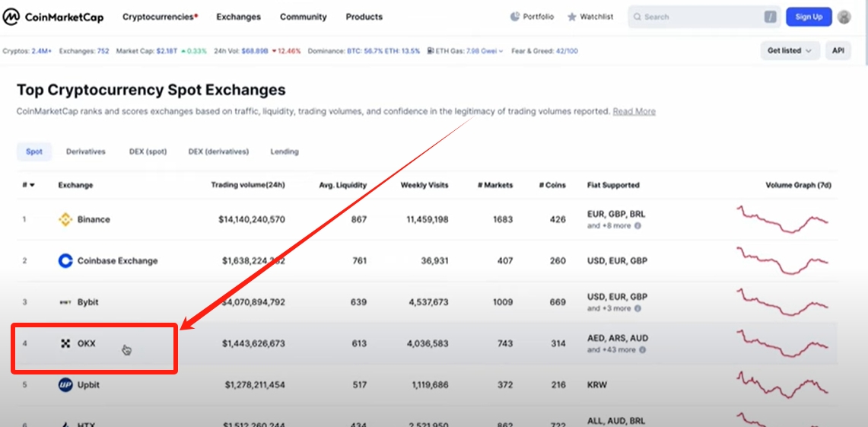This screenshot has height=427, width=868.
Task: Click the Upbit logo icon
Action: pos(65,384)
